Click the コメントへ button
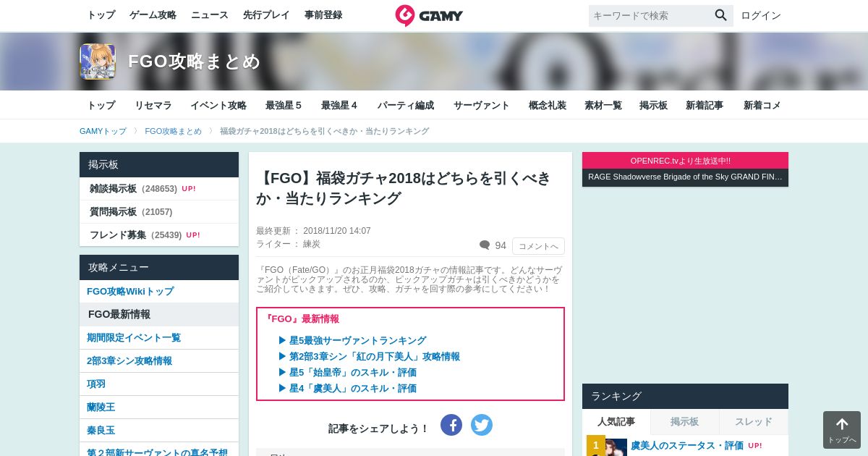 coord(538,246)
